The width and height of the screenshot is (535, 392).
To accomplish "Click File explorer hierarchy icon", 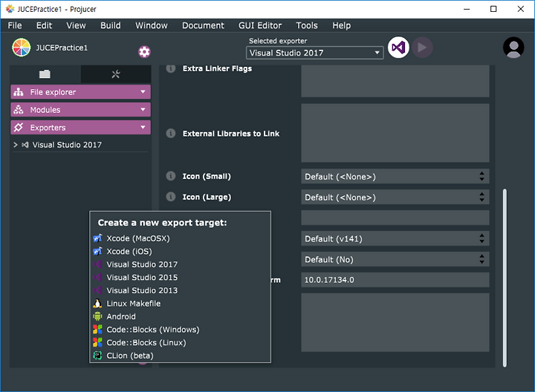I will click(x=19, y=92).
